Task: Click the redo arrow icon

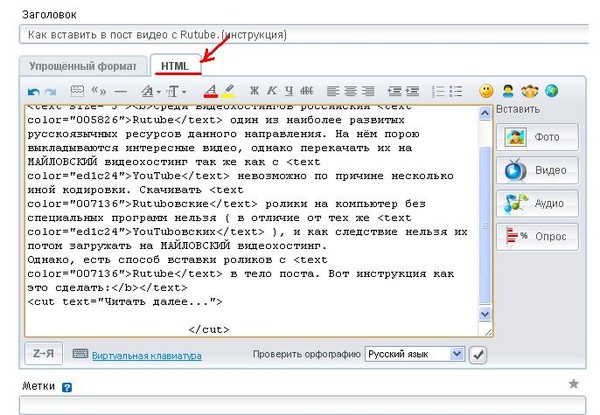Action: click(50, 92)
